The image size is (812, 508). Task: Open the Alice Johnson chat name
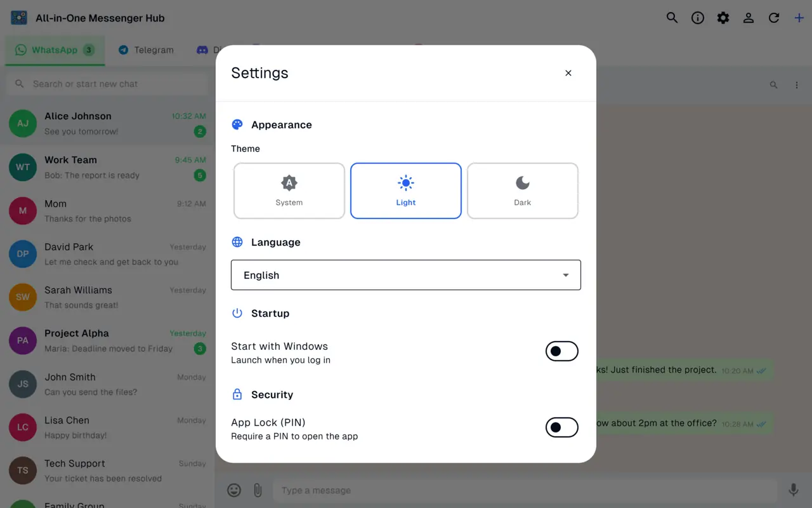pyautogui.click(x=78, y=116)
